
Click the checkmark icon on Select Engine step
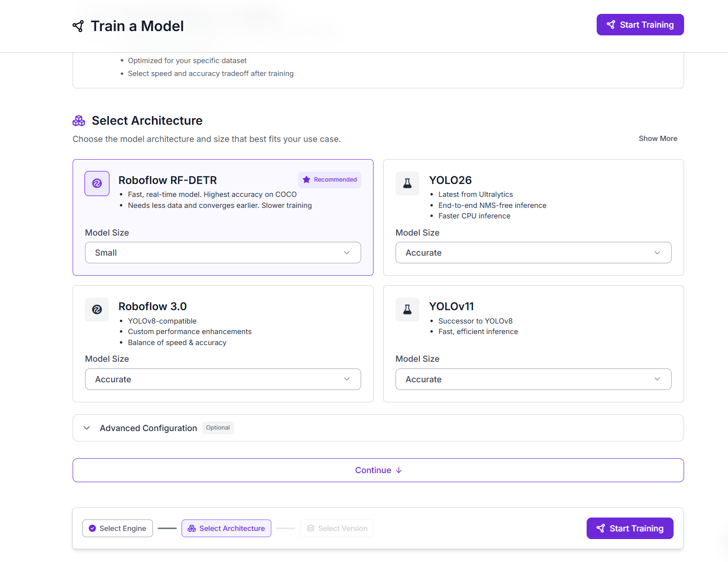tap(92, 529)
